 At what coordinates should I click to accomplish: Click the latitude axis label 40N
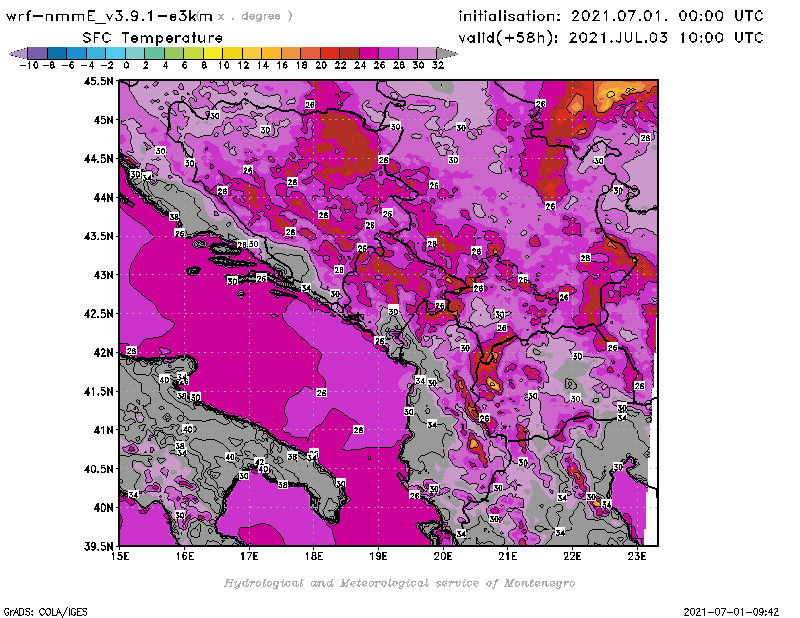[103, 508]
